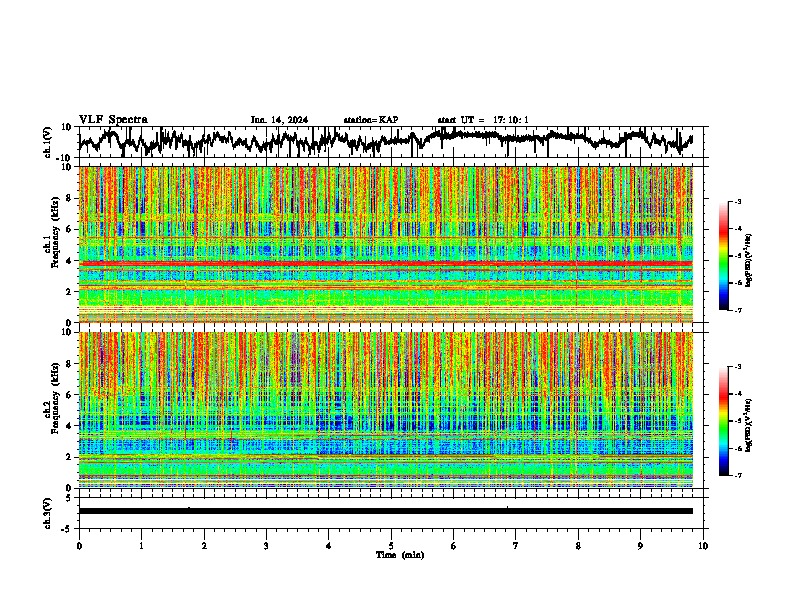
Task: Click the '2' kHz tick on ch.1 frequency axis
Action: pyautogui.click(x=69, y=291)
